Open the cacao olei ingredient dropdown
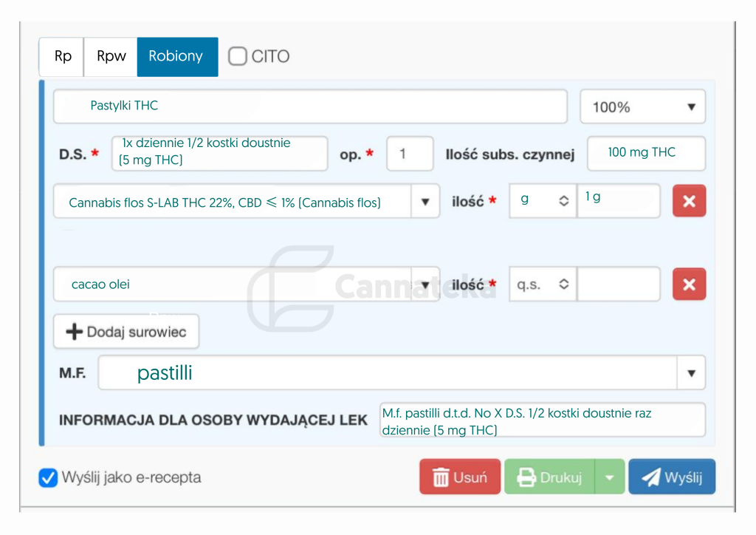The height and width of the screenshot is (535, 756). pyautogui.click(x=426, y=284)
